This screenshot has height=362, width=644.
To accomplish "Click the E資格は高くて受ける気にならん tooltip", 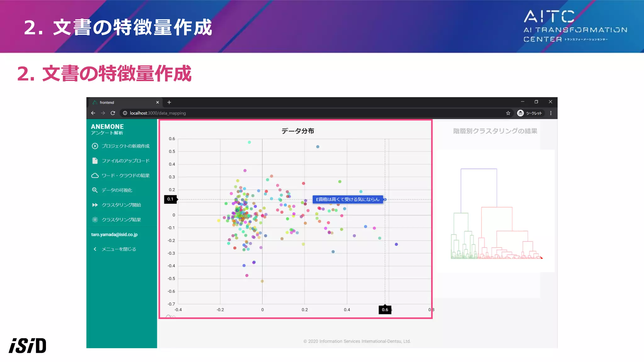I will coord(348,200).
